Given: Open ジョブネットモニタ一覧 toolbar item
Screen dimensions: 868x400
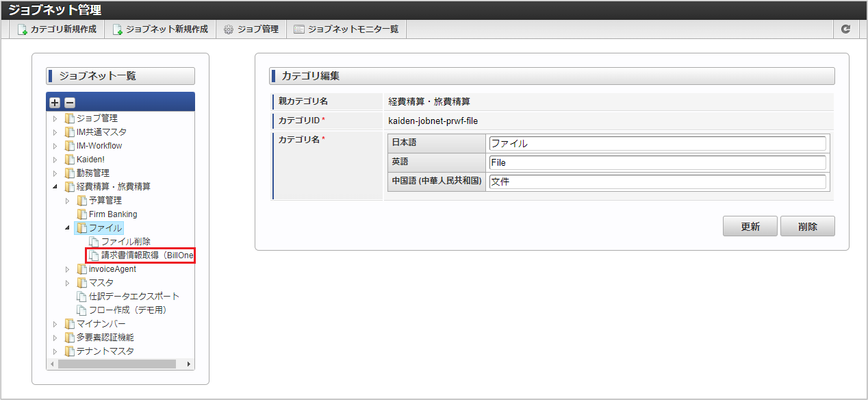Looking at the screenshot, I should click(346, 29).
